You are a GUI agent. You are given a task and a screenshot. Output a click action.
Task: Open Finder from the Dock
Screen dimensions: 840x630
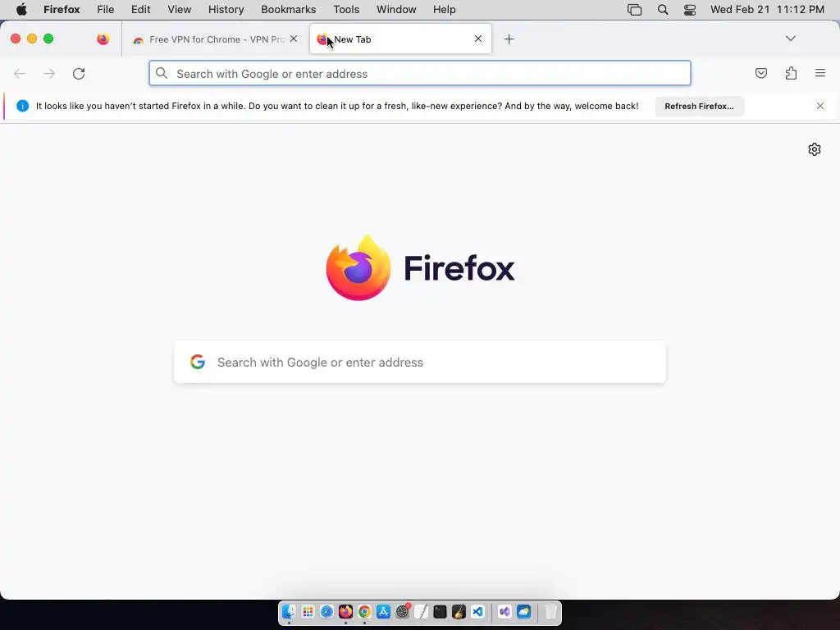click(x=290, y=612)
